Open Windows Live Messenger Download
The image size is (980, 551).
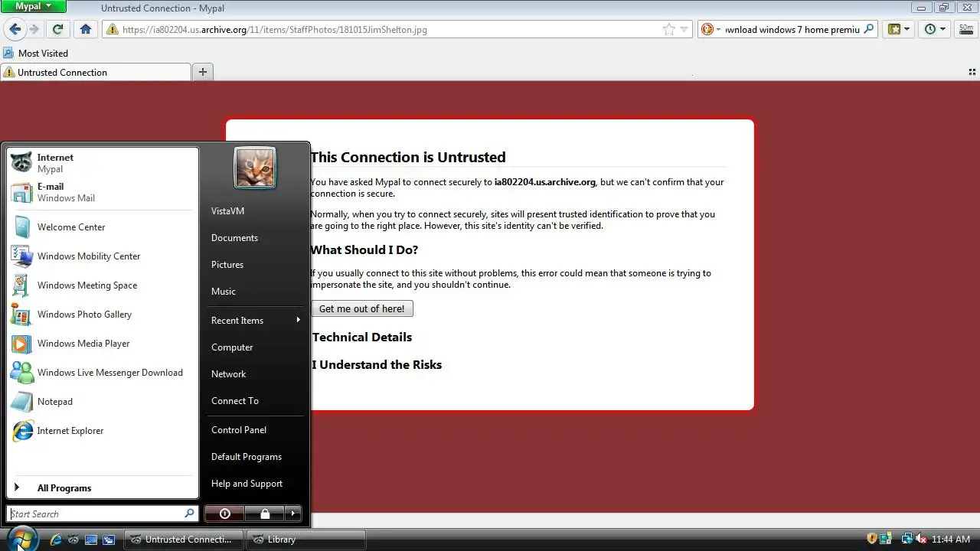pyautogui.click(x=102, y=373)
